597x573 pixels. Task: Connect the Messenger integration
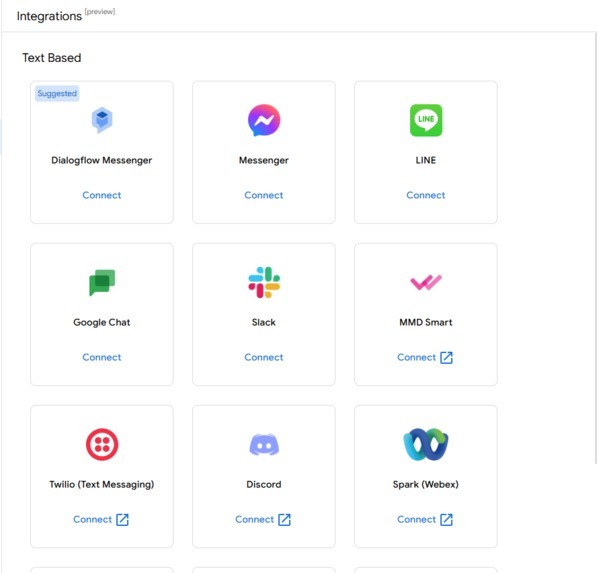[x=264, y=195]
